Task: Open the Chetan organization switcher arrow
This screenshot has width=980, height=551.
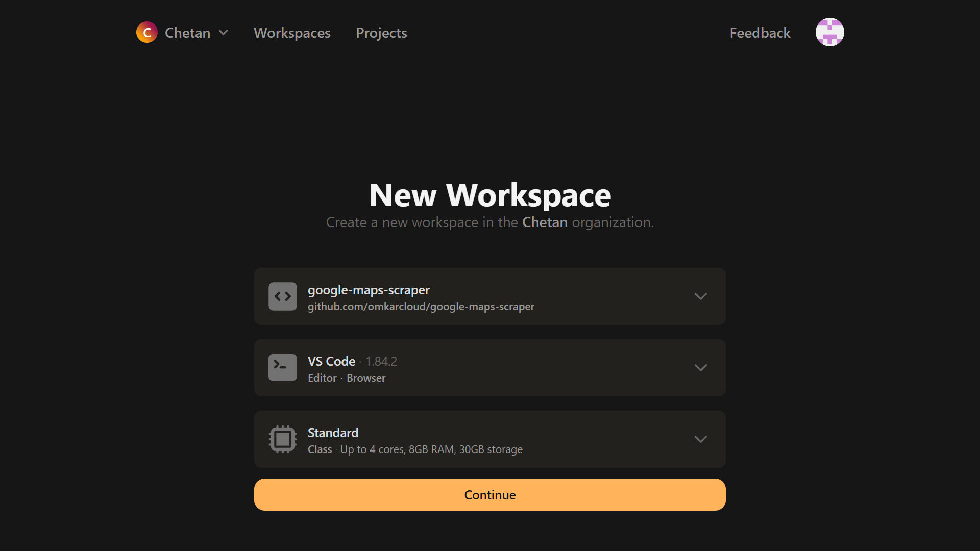Action: (223, 33)
